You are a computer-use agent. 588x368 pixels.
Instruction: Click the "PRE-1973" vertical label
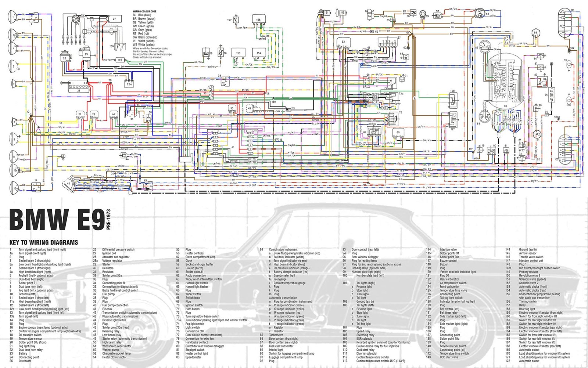[x=108, y=220]
